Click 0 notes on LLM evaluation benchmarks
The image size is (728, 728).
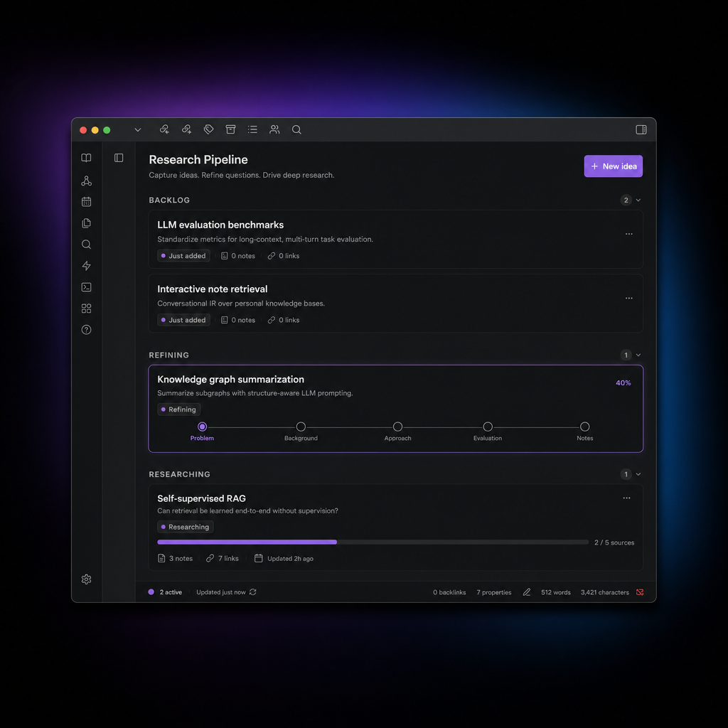[x=237, y=256]
